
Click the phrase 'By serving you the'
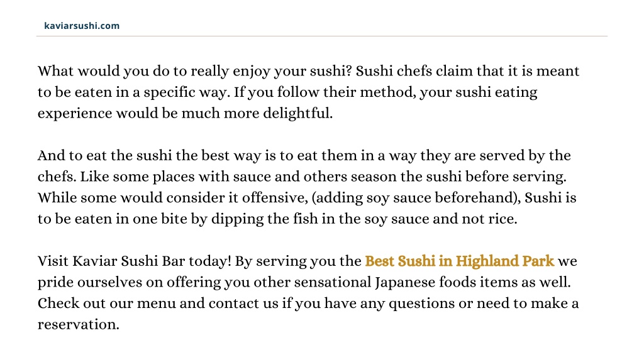pos(297,261)
